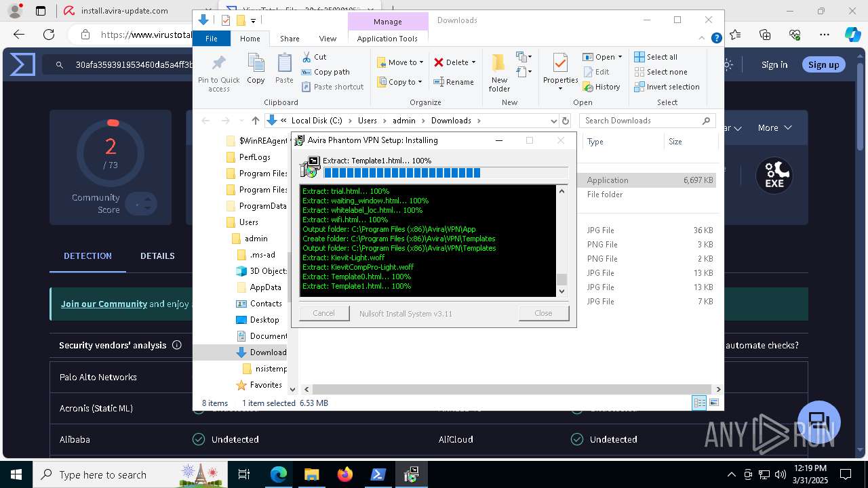
Task: Refresh the Downloads folder view
Action: point(566,121)
